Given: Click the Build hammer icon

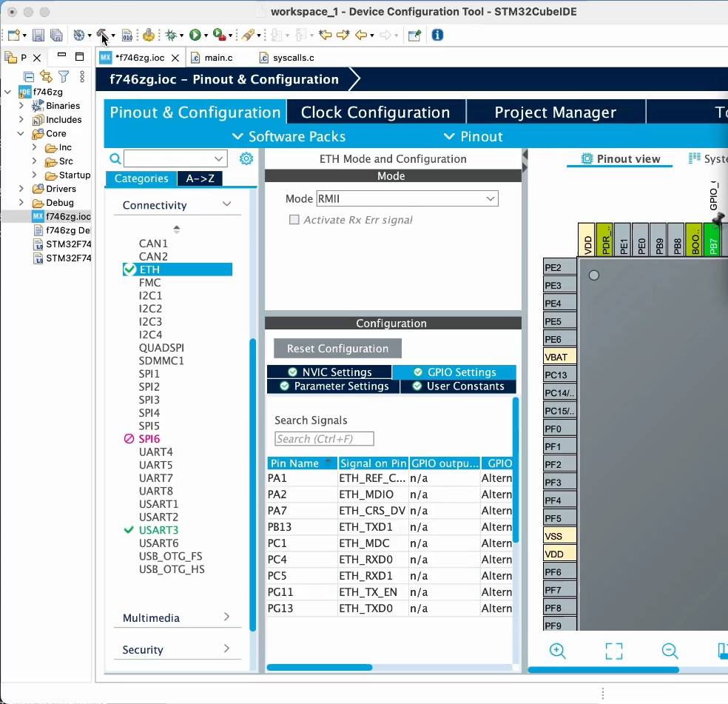Looking at the screenshot, I should coord(102,35).
